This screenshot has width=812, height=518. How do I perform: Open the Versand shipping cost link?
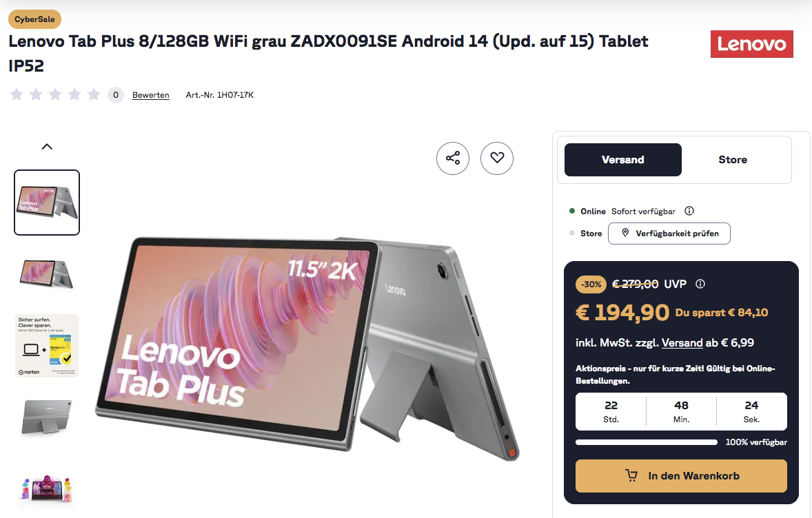[x=682, y=342]
